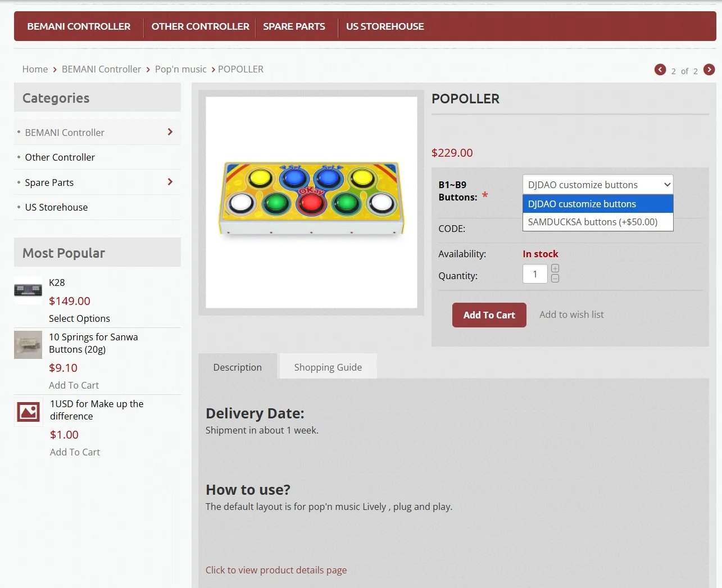The height and width of the screenshot is (588, 722).
Task: Click to view product details page
Action: coord(276,570)
